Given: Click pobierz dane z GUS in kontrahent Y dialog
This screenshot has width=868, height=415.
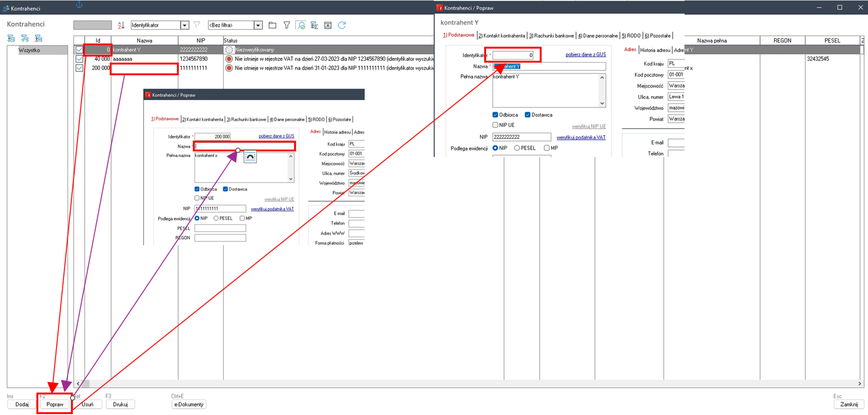Looking at the screenshot, I should [586, 55].
